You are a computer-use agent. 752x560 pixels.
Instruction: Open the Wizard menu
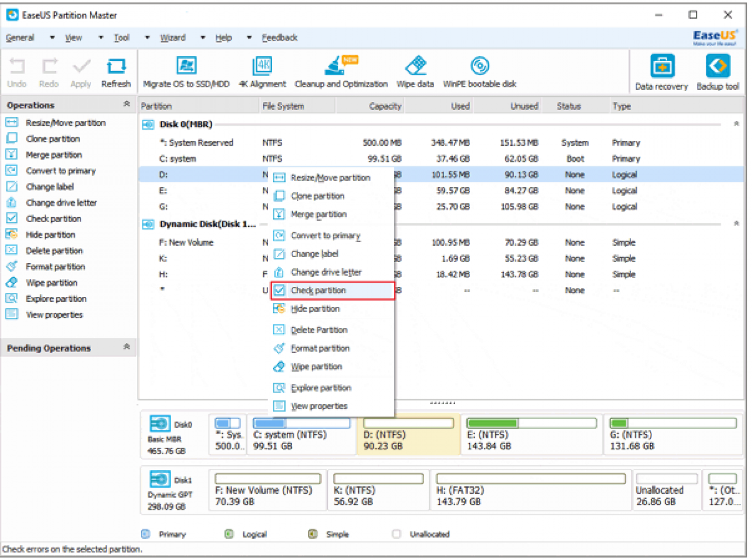coord(172,38)
